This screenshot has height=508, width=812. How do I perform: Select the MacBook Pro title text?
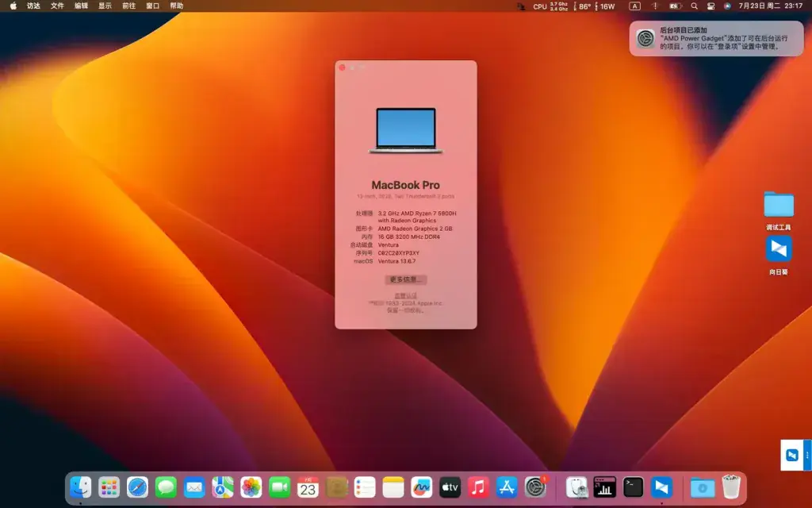pyautogui.click(x=405, y=185)
